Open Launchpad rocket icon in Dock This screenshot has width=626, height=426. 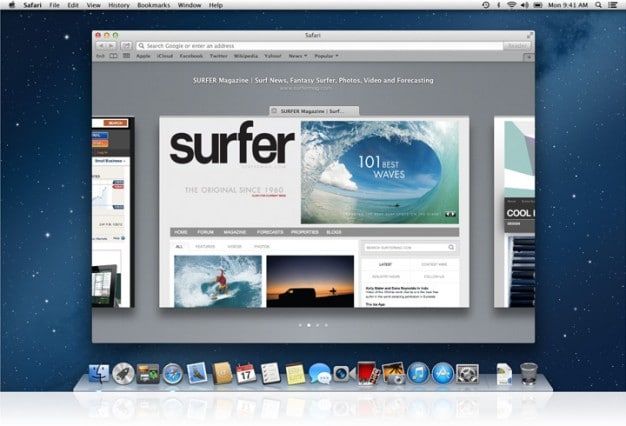click(123, 374)
